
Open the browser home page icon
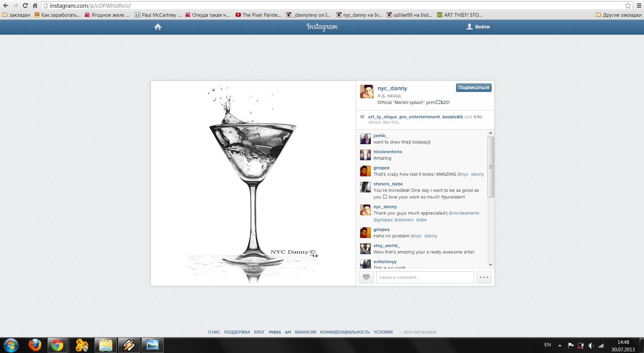35,6
